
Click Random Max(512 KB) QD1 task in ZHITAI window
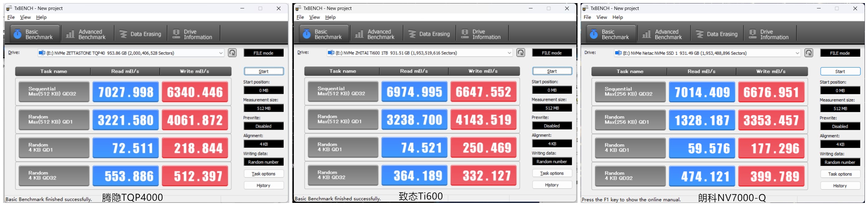(343, 119)
